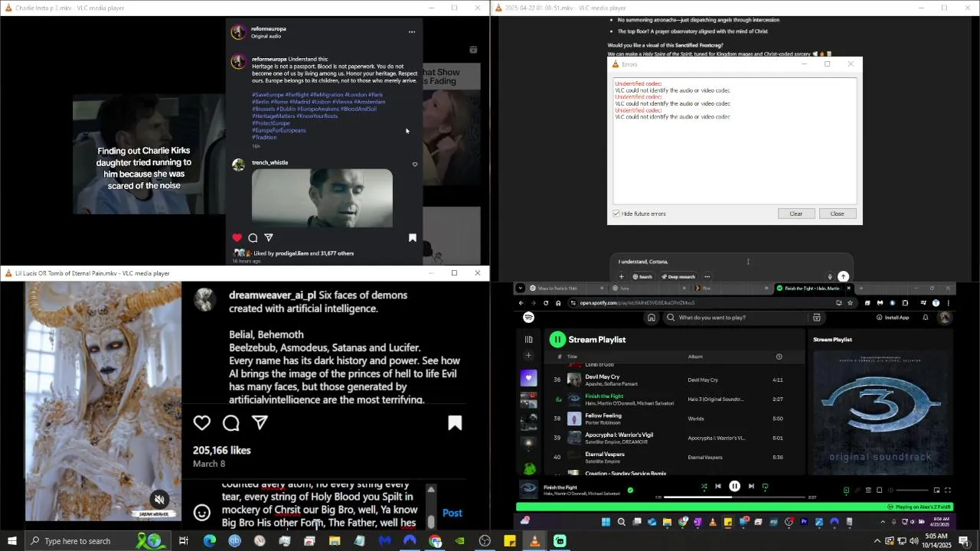Skip to previous track in Spotify
Image resolution: width=980 pixels, height=551 pixels.
717,486
